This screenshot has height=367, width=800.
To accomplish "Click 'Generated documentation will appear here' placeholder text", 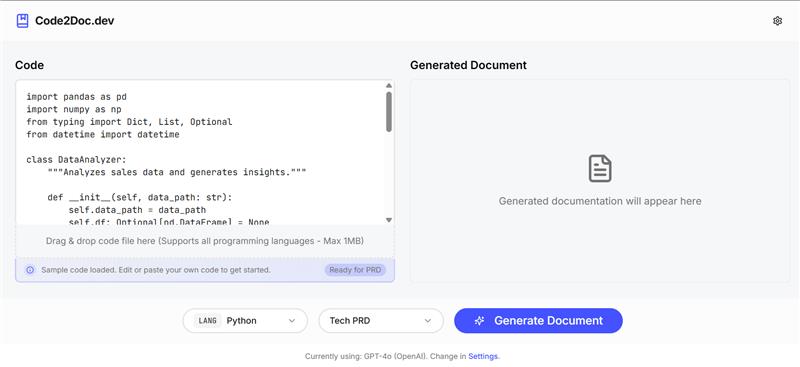I will 600,201.
